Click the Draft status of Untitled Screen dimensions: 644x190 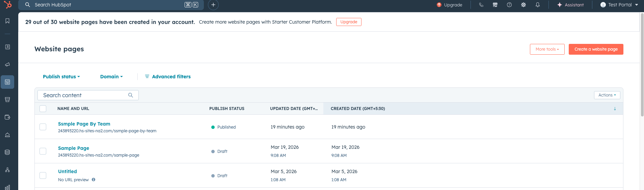tap(219, 176)
